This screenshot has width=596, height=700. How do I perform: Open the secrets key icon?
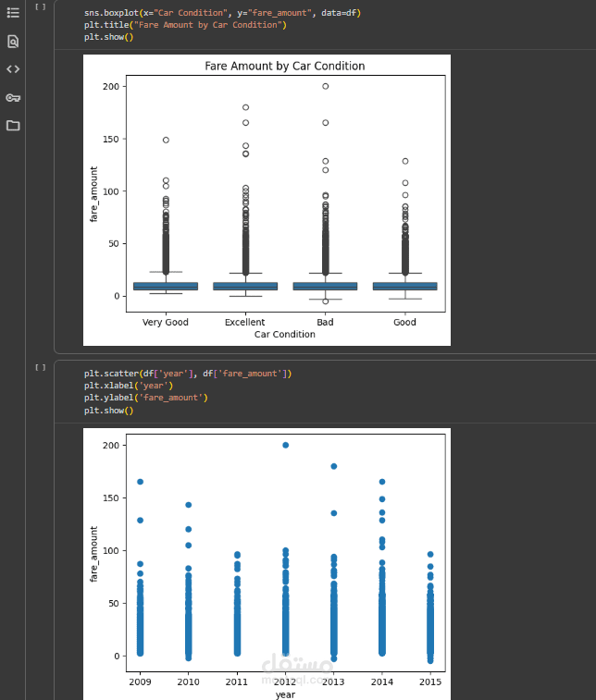13,98
